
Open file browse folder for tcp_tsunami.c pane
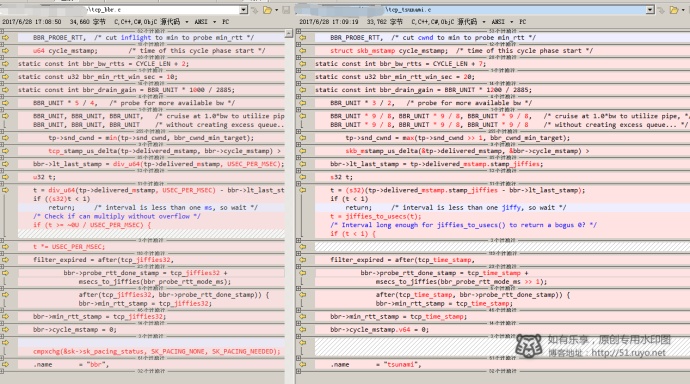point(673,10)
